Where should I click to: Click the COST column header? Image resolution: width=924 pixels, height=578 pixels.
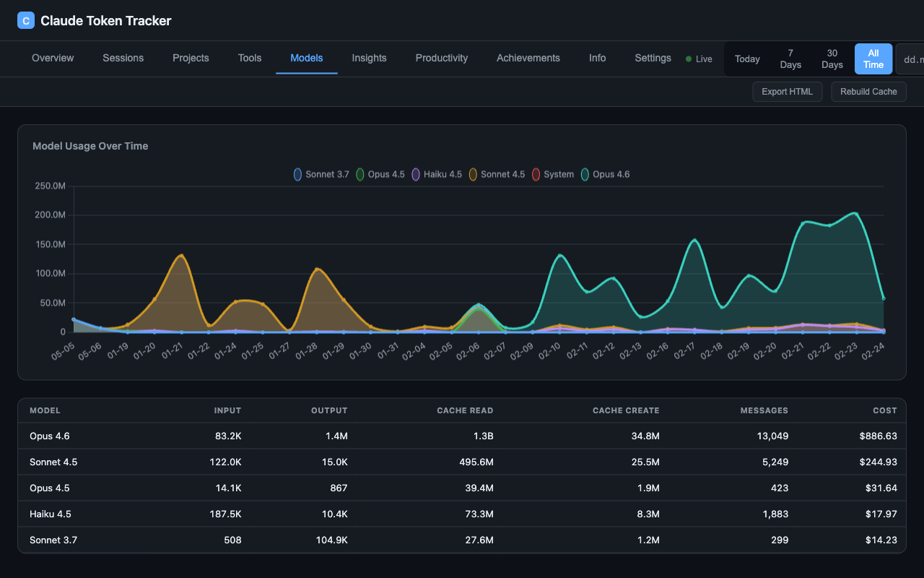point(884,410)
